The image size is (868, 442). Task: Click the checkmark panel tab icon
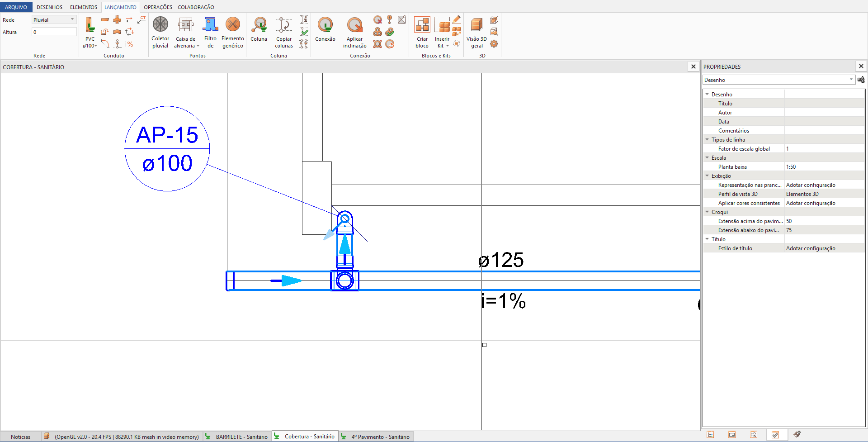tap(775, 435)
